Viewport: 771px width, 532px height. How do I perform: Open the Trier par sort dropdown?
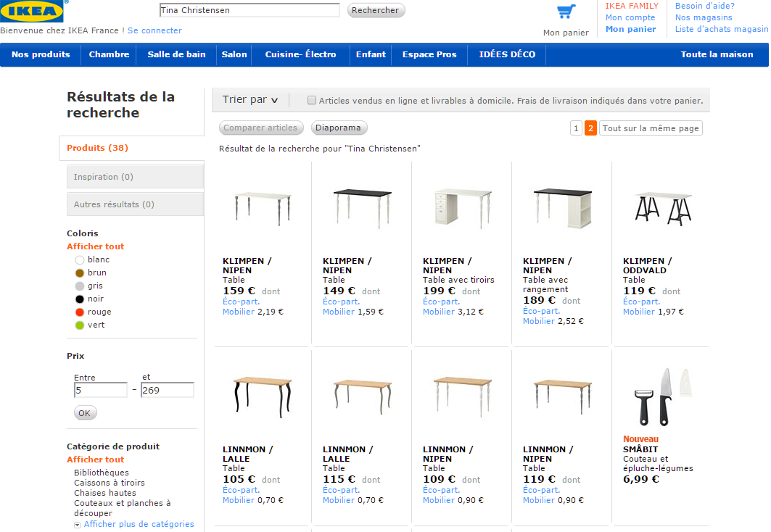(x=250, y=100)
